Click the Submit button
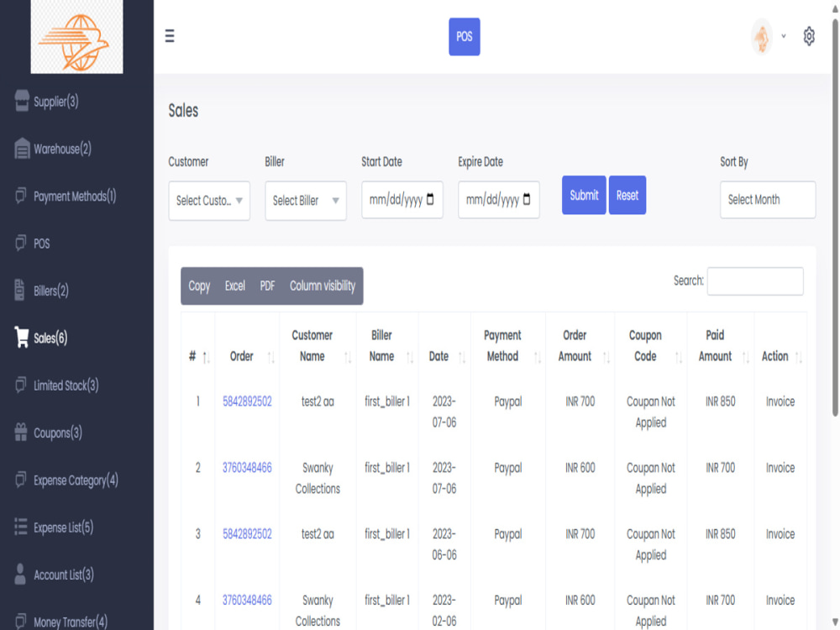Screen dimensions: 840x630 coord(584,195)
